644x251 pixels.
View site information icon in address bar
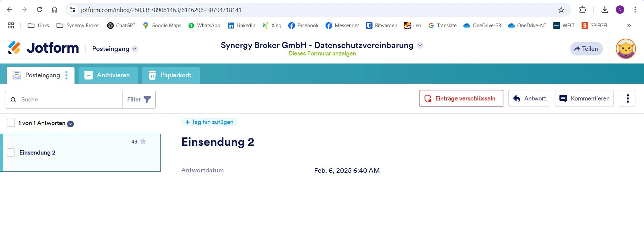(72, 10)
